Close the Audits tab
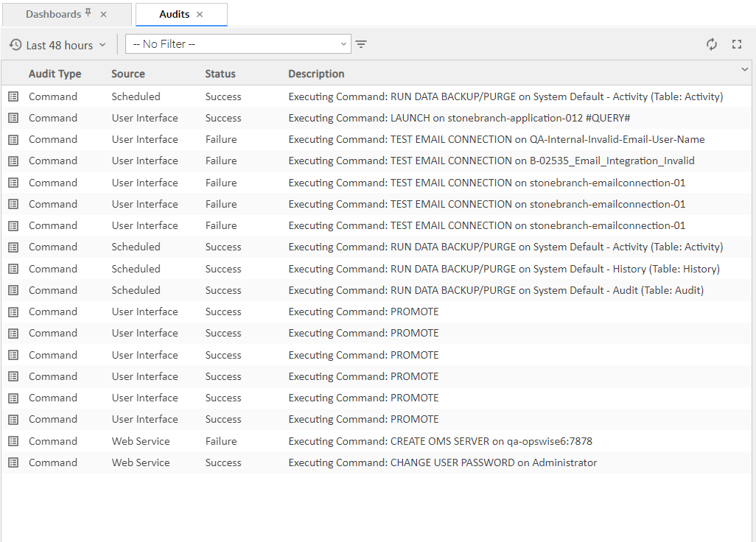This screenshot has height=542, width=756. tap(200, 14)
